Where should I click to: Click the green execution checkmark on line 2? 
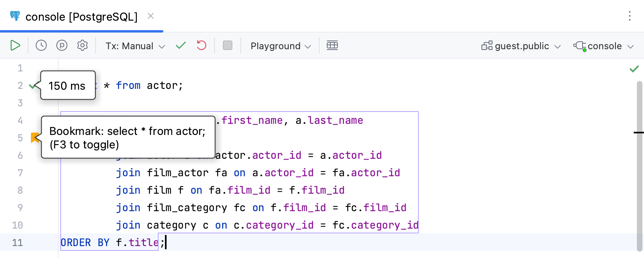[33, 85]
